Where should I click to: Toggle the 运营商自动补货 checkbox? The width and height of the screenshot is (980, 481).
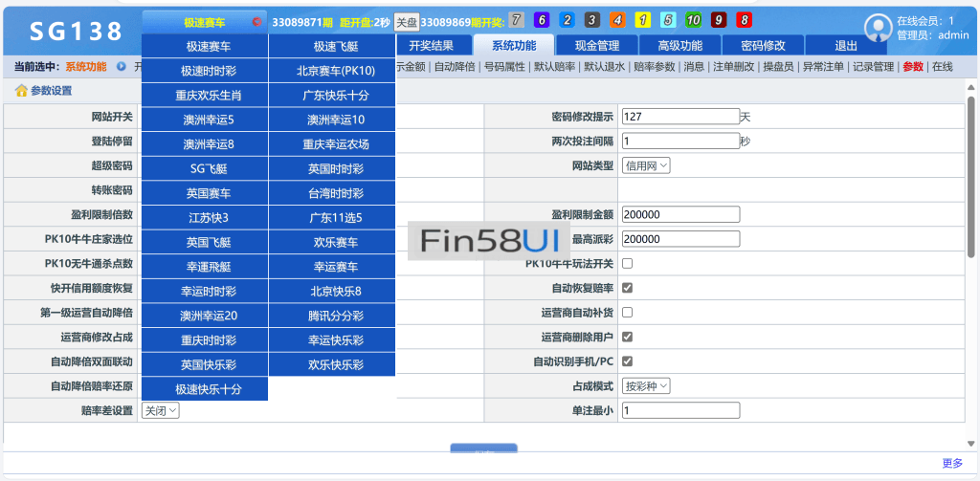(628, 313)
